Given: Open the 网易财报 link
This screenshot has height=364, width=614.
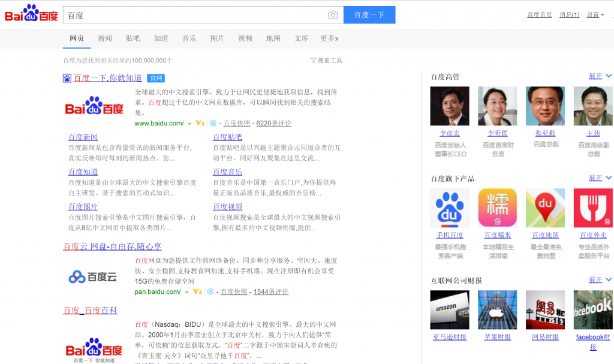Looking at the screenshot, I should point(545,337).
